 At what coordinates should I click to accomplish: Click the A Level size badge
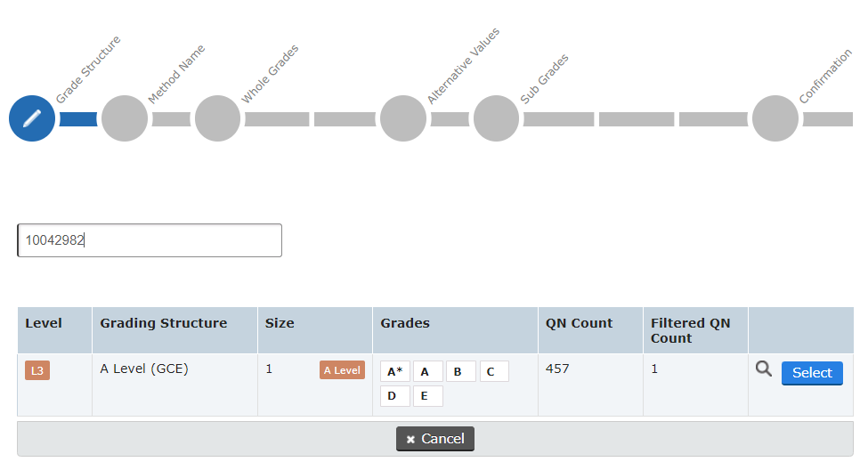[342, 370]
